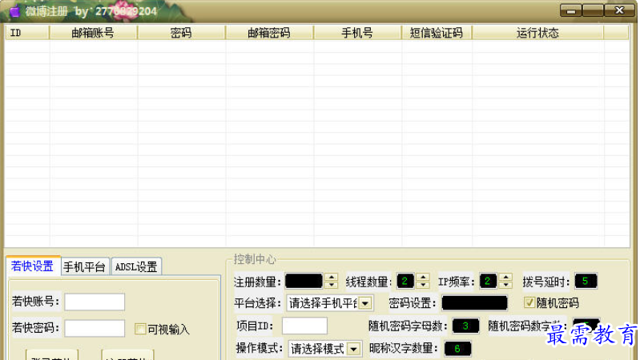Click the 运行状态 column header
This screenshot has height=360, width=644.
pyautogui.click(x=538, y=33)
